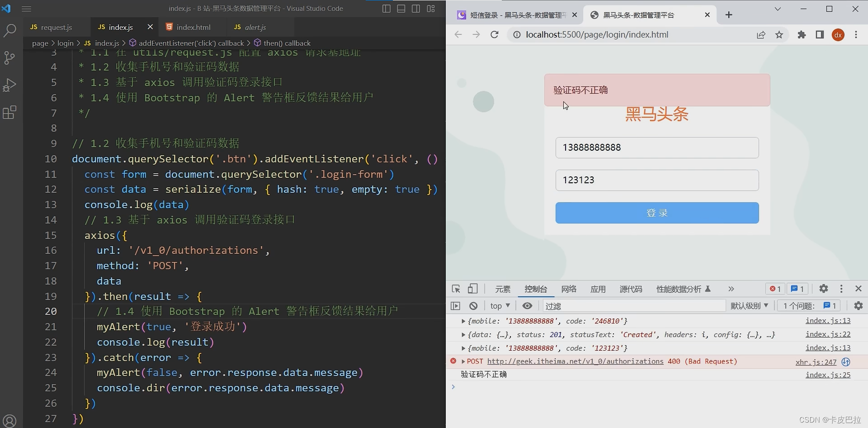Open the VS Code Search view
Image resolution: width=868 pixels, height=428 pixels.
point(9,31)
